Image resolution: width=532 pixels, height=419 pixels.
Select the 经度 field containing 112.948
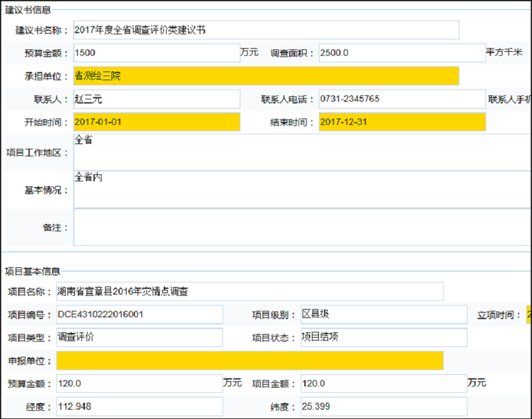click(140, 406)
